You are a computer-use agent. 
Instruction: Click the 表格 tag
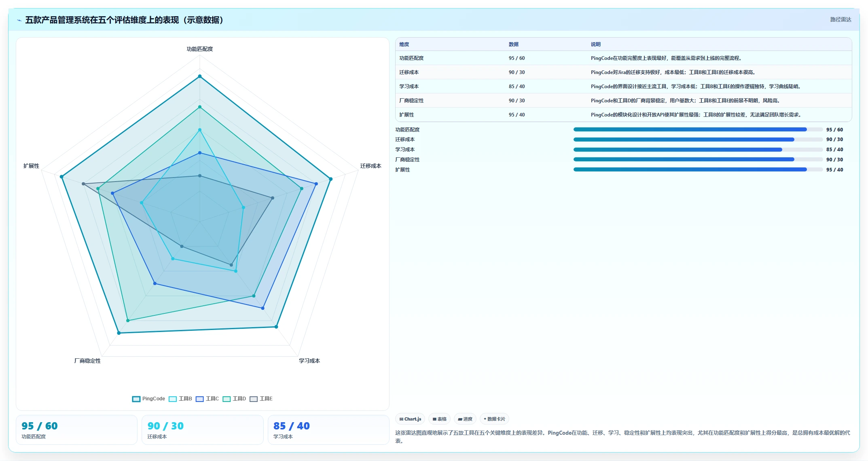point(439,419)
